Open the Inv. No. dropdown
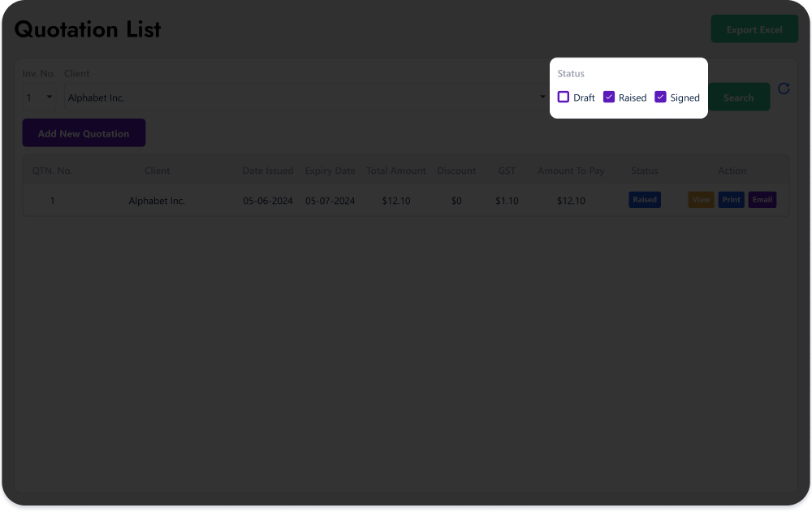The image size is (812, 512). click(x=38, y=97)
